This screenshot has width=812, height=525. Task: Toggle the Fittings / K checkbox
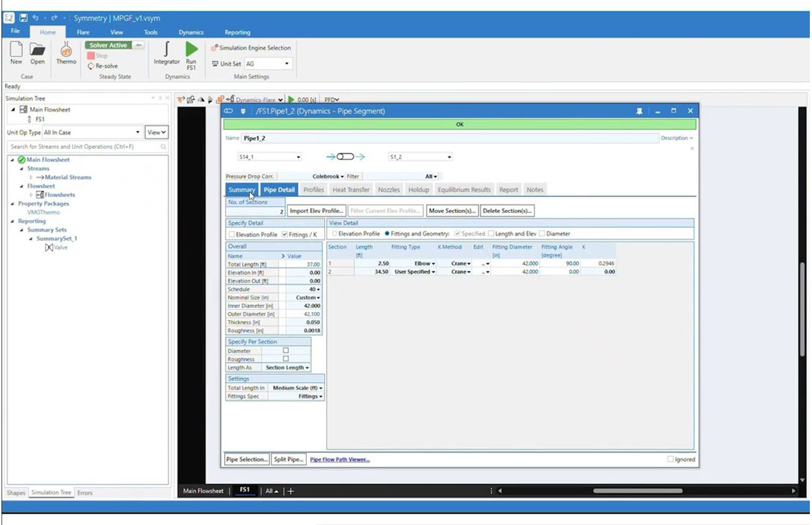tap(285, 234)
